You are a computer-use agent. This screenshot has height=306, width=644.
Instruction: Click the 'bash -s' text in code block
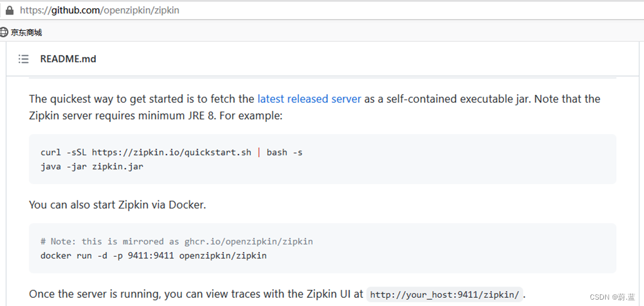[x=284, y=152]
